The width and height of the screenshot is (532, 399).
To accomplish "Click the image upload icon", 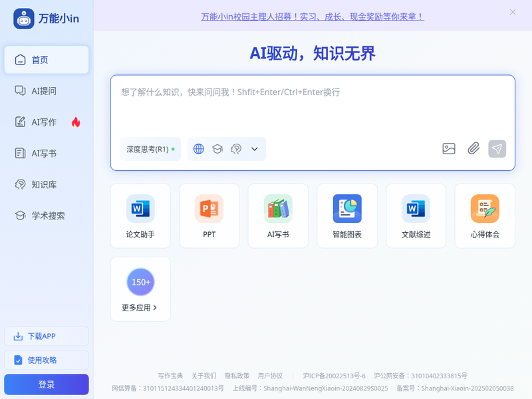I will 449,149.
